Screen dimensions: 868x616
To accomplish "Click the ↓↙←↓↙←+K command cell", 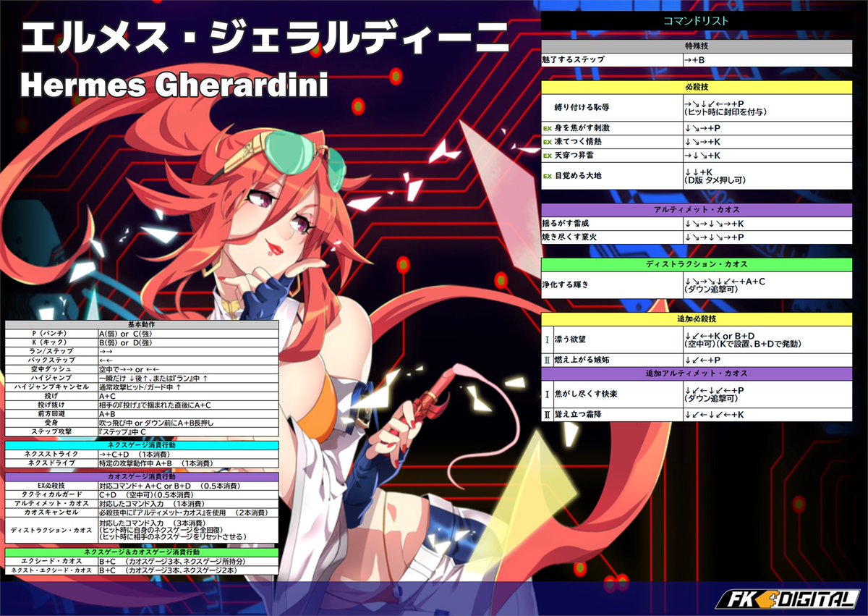I will click(767, 415).
